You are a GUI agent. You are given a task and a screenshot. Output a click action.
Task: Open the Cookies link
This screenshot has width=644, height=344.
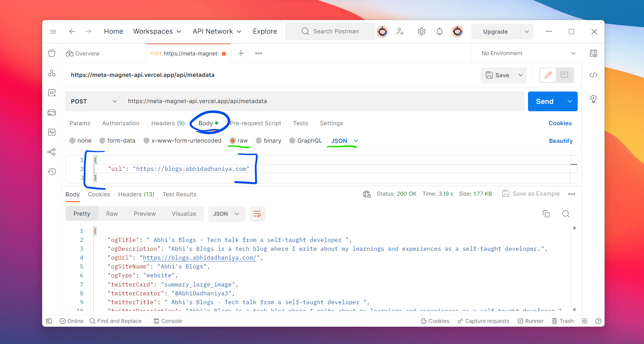(x=560, y=124)
